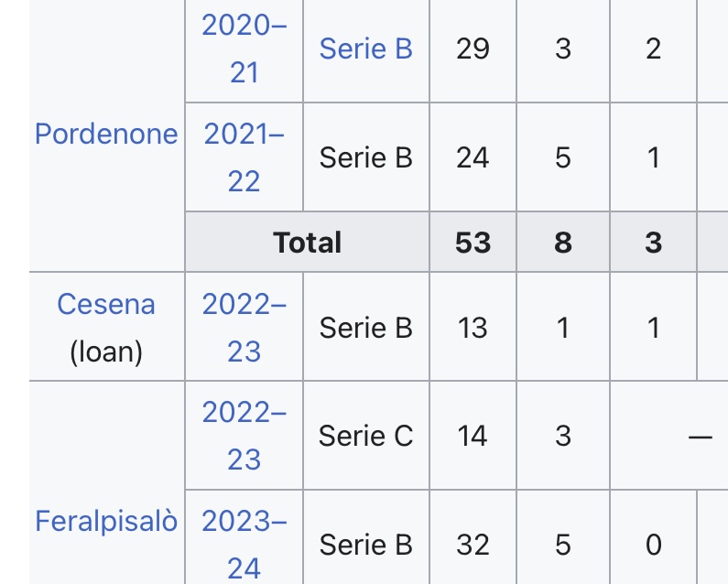Click the (loan) text under Cesena

point(106,351)
